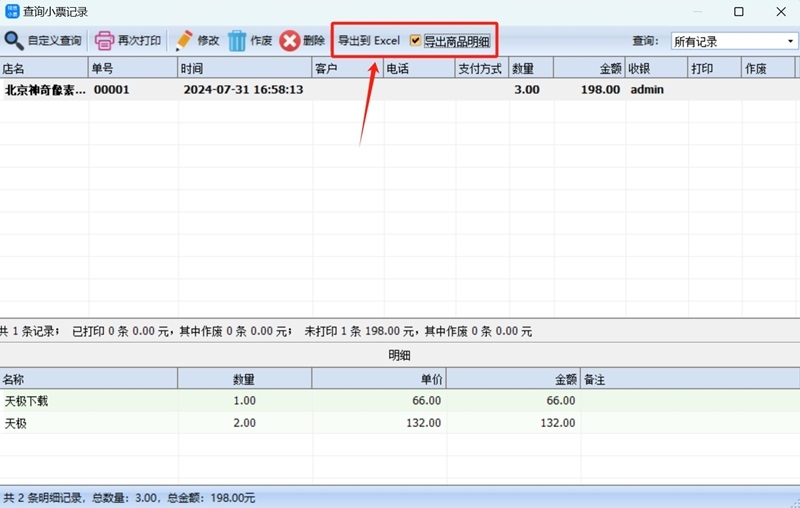Click the 打印 column header
This screenshot has height=508, width=800.
click(x=714, y=68)
